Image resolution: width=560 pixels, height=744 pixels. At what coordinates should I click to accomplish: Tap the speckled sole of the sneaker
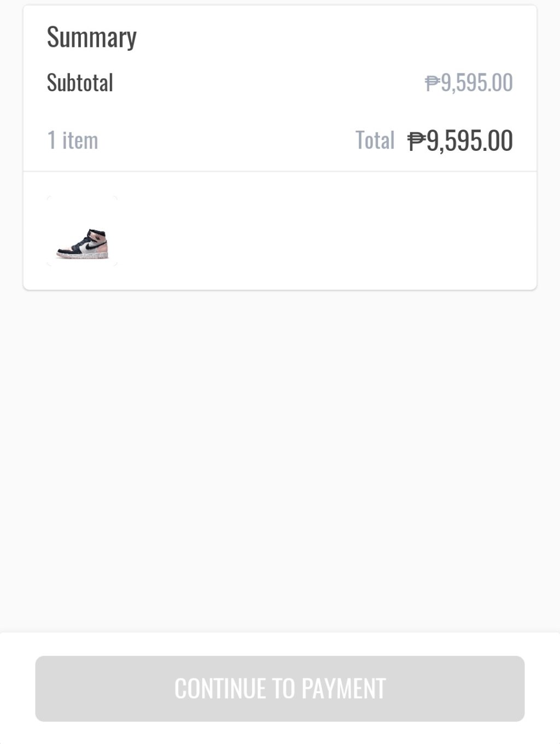(x=82, y=256)
